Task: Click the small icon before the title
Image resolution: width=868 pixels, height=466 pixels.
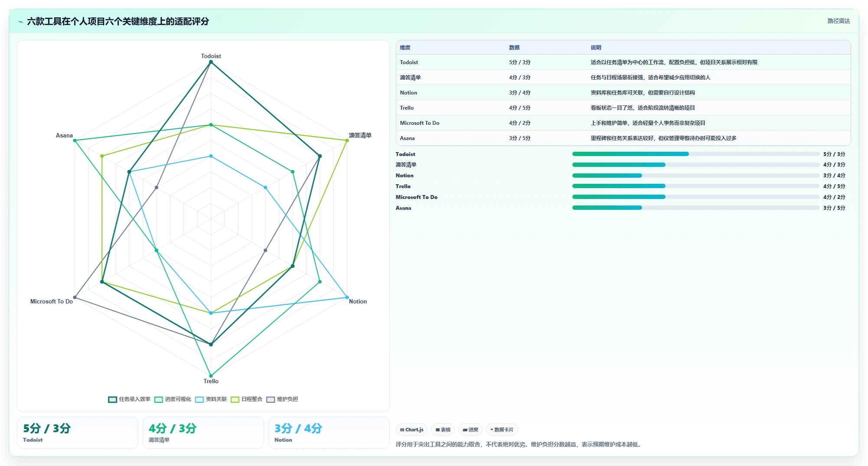Action: [x=20, y=22]
